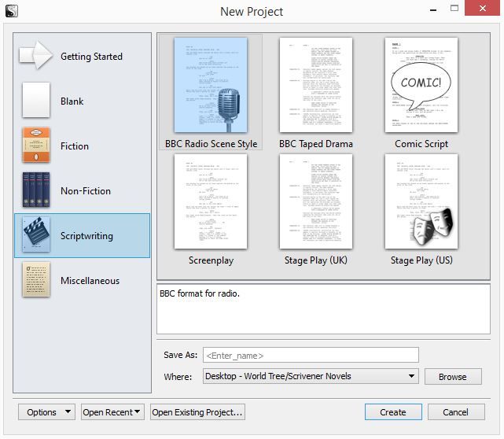Choose the Stage Play (UK) template thumbnail
504x439 pixels.
pos(316,201)
